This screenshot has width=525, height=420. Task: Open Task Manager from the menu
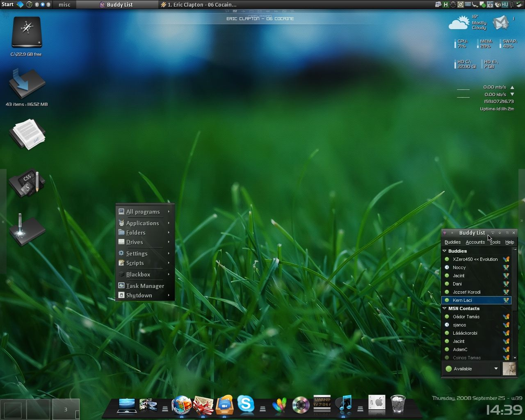tap(144, 286)
